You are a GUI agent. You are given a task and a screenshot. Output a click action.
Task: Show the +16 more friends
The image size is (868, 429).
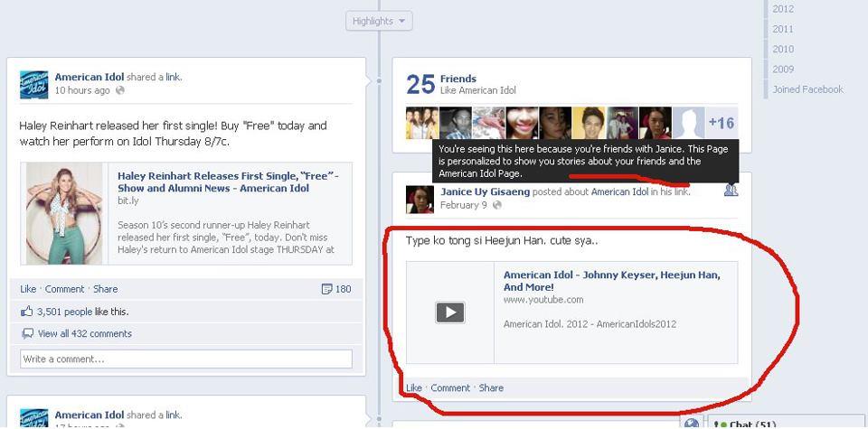[x=722, y=123]
